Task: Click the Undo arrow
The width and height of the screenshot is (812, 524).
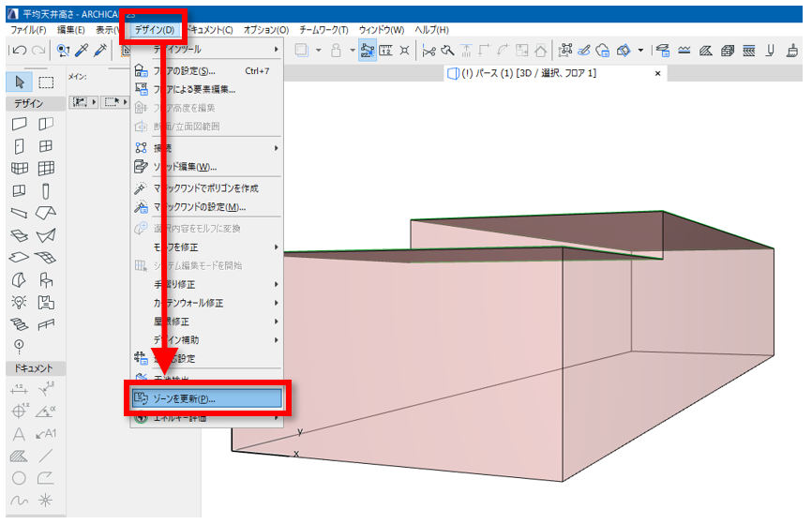Action: coord(19,51)
